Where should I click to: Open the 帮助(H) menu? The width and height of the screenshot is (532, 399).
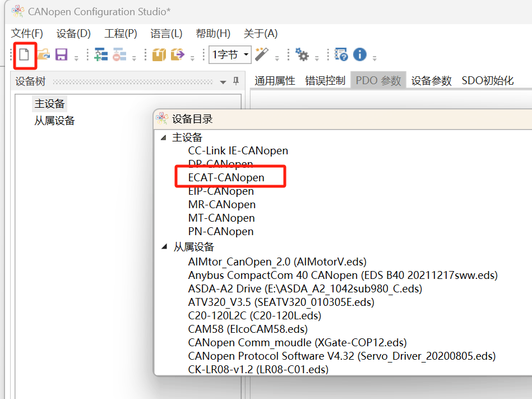tap(213, 33)
